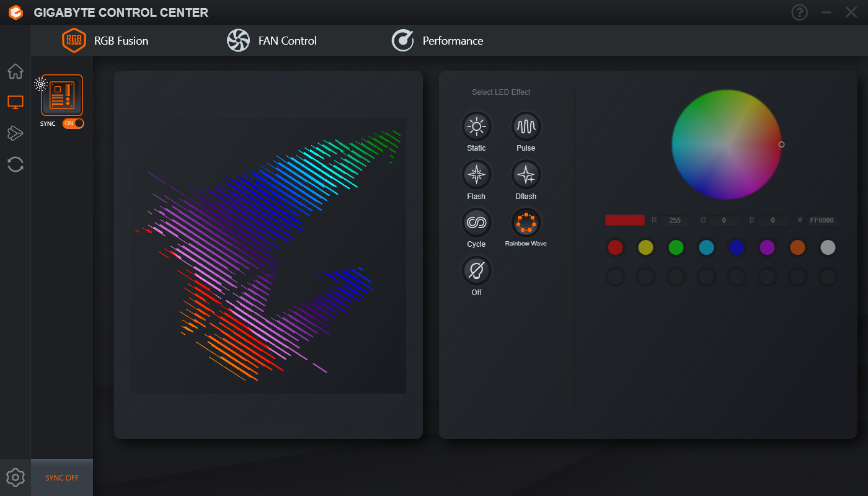Screen dimensions: 868x496
Task: Open the help question mark
Action: click(x=800, y=12)
